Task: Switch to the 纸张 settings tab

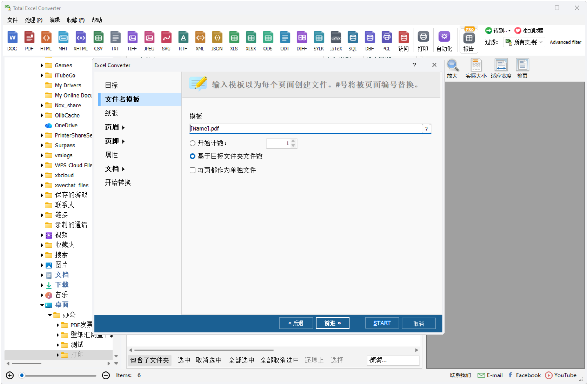Action: click(112, 113)
